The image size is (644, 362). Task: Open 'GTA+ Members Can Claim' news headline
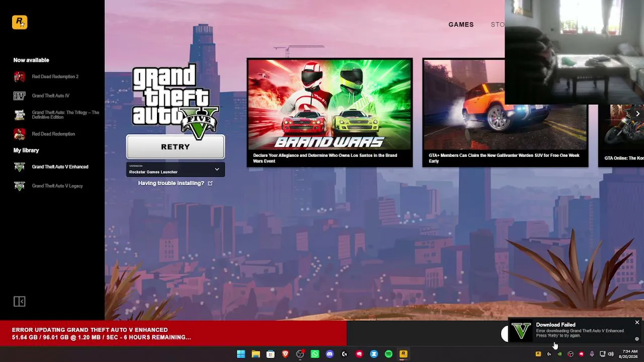(503, 158)
